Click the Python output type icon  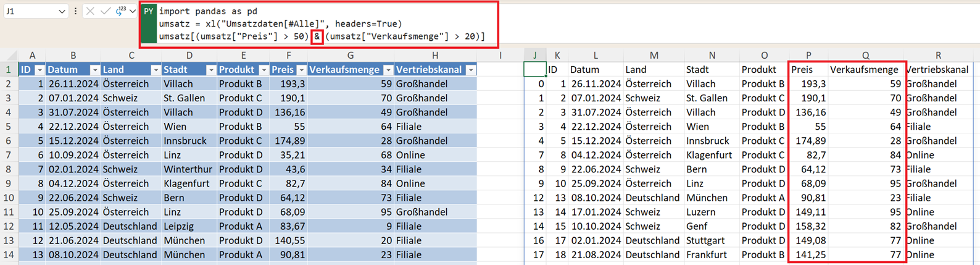(120, 11)
